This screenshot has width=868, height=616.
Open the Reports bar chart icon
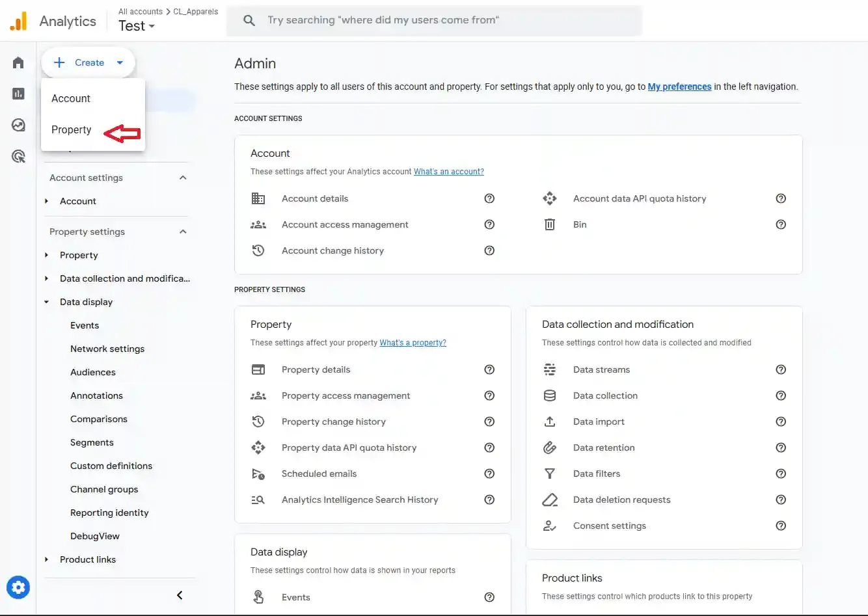click(18, 94)
